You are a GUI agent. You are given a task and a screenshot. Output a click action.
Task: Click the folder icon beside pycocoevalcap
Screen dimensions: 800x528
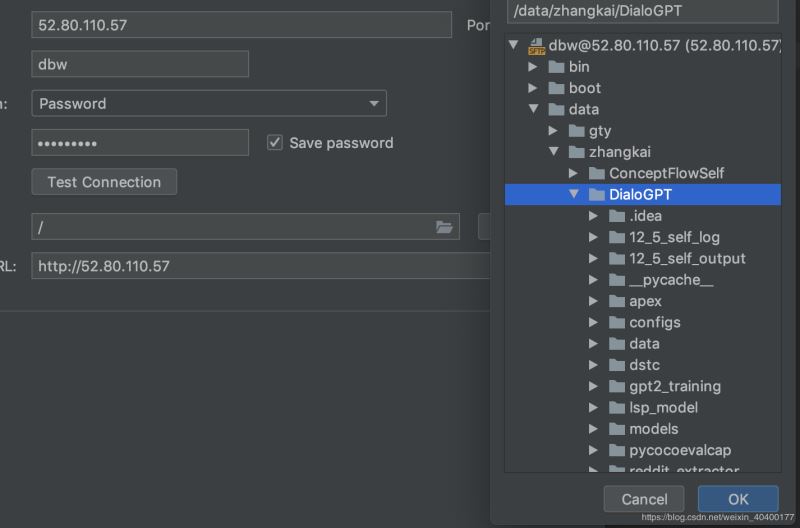point(617,450)
